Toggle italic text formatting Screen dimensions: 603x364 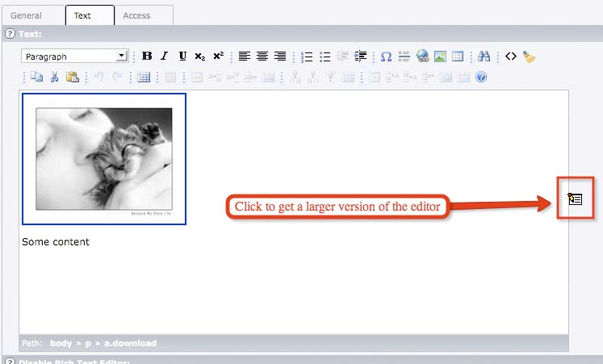(x=165, y=56)
